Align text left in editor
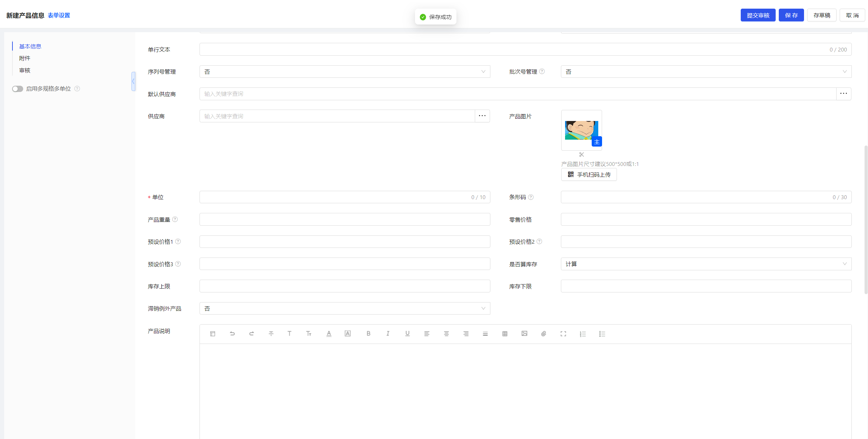868x439 pixels. (x=427, y=334)
